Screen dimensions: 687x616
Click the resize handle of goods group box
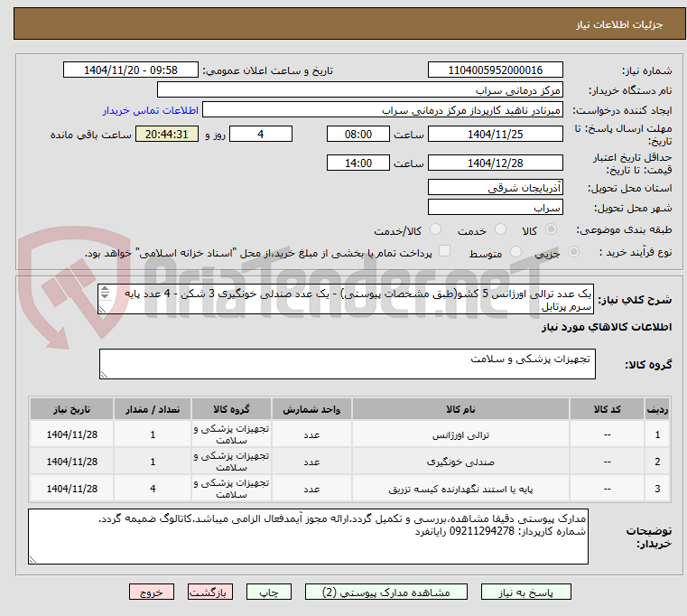104,375
